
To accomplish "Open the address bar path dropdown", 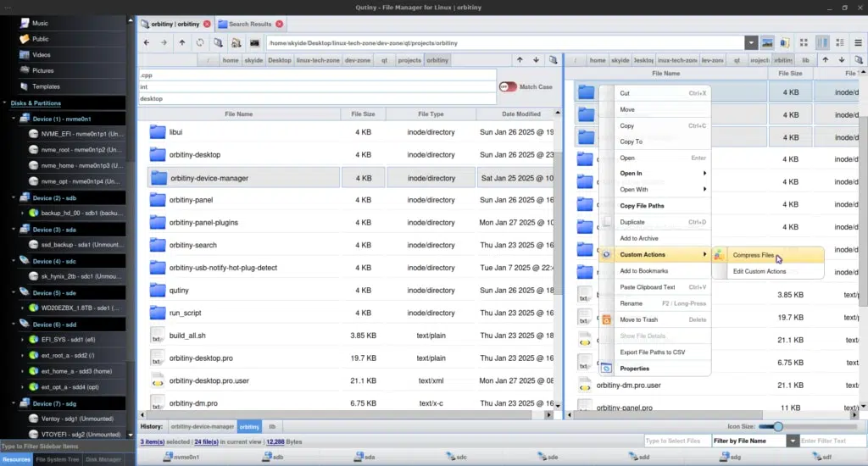I will click(751, 42).
